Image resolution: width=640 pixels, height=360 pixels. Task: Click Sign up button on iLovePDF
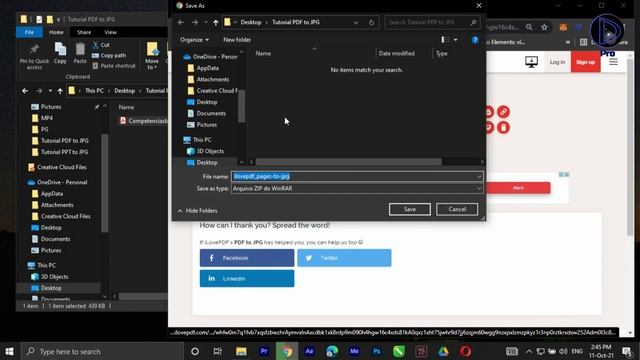click(x=585, y=62)
